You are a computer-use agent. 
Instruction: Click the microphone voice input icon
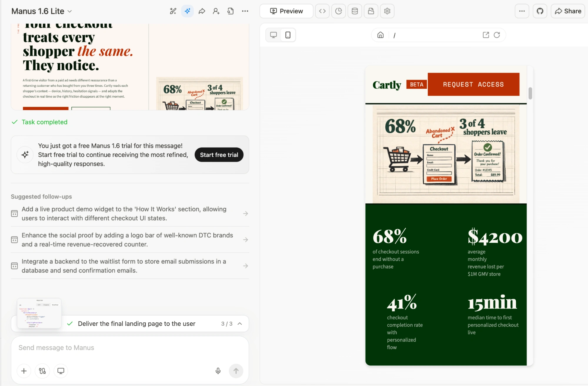click(218, 371)
